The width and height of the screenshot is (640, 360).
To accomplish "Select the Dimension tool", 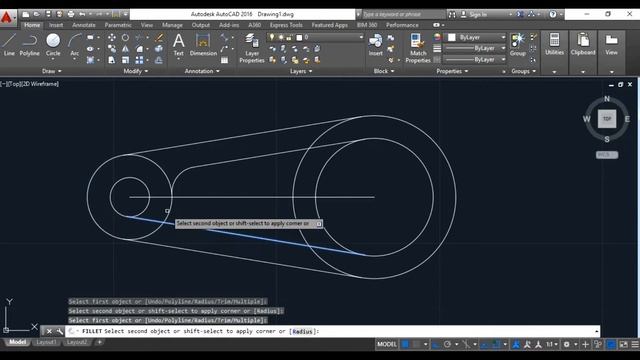I will tap(203, 45).
